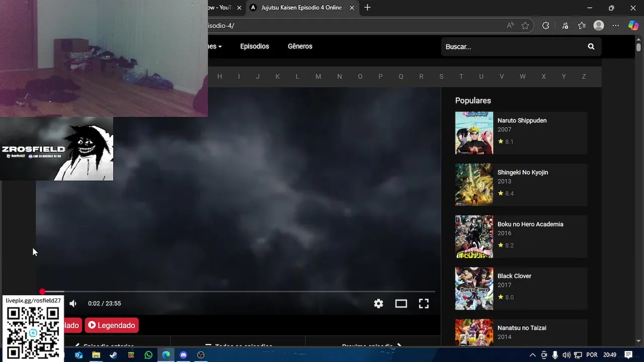The image size is (644, 362).
Task: Filter anime list by letter R
Action: pyautogui.click(x=421, y=76)
